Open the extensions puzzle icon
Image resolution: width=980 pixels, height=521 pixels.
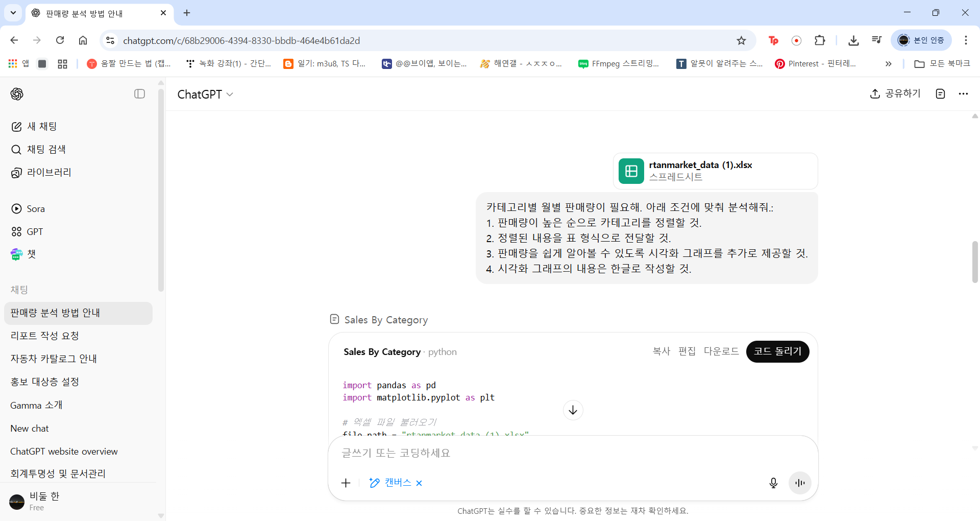820,40
